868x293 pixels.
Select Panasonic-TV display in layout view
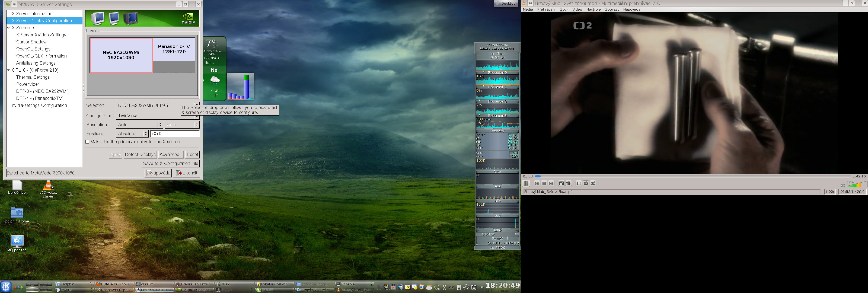(174, 49)
